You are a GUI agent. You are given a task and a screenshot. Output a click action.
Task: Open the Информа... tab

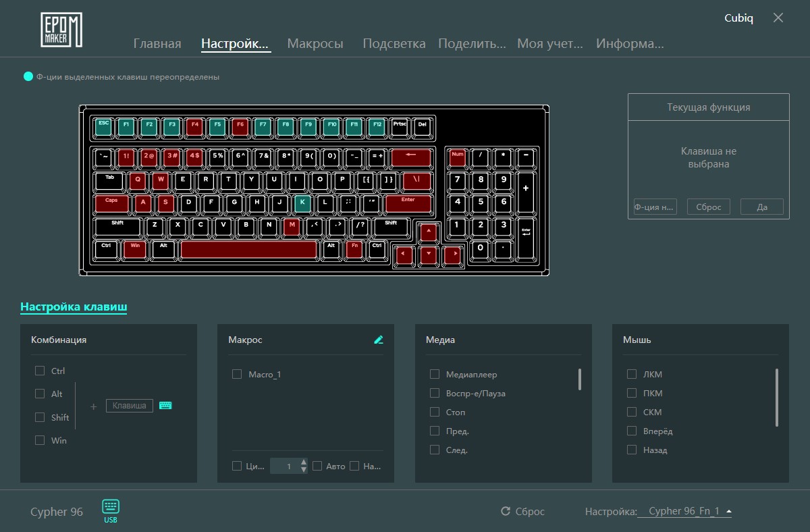[x=630, y=44]
